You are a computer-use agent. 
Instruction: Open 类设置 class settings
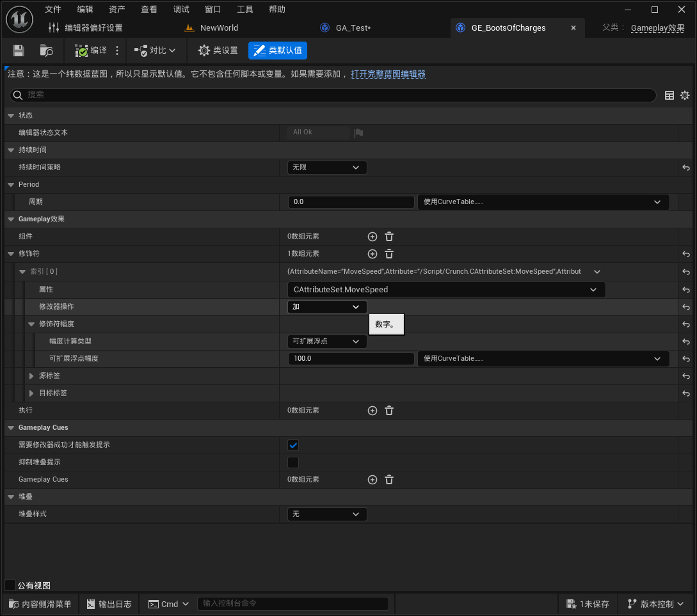pyautogui.click(x=218, y=51)
